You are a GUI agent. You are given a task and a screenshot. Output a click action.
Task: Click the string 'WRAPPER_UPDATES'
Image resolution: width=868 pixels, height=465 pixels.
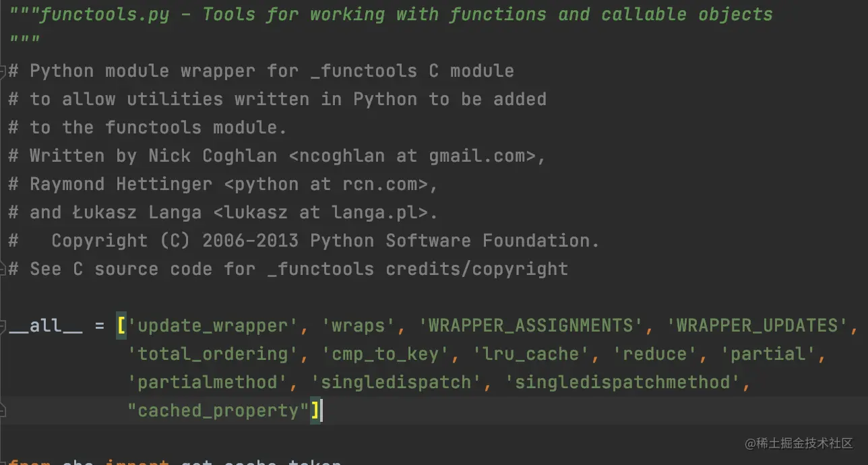click(x=757, y=325)
